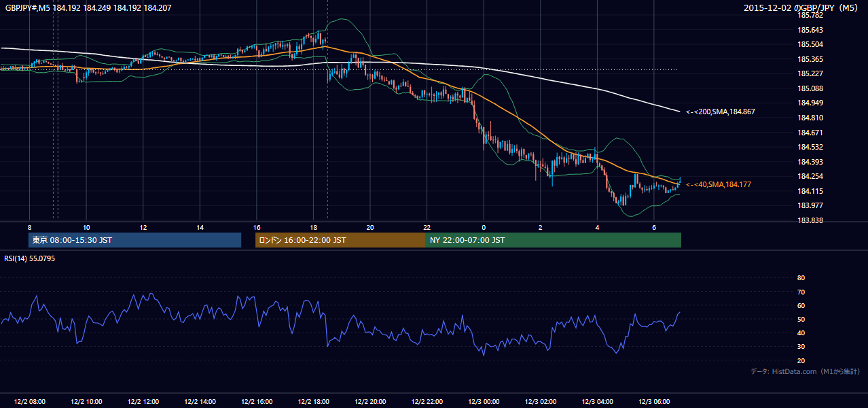The height and width of the screenshot is (408, 868).
Task: Click price axis value 184.671
Action: click(810, 133)
